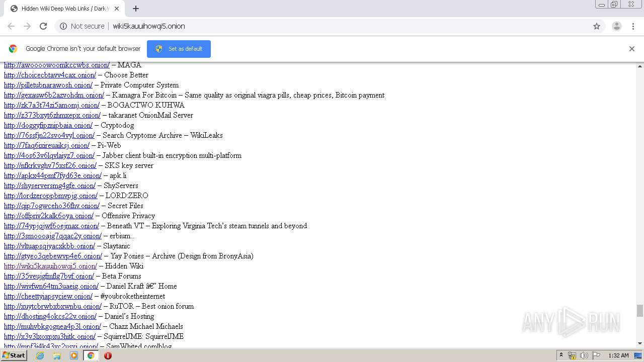Open the 7faq6ixireuaiksj.onion Pi-Web link
The width and height of the screenshot is (644, 362).
tap(47, 145)
